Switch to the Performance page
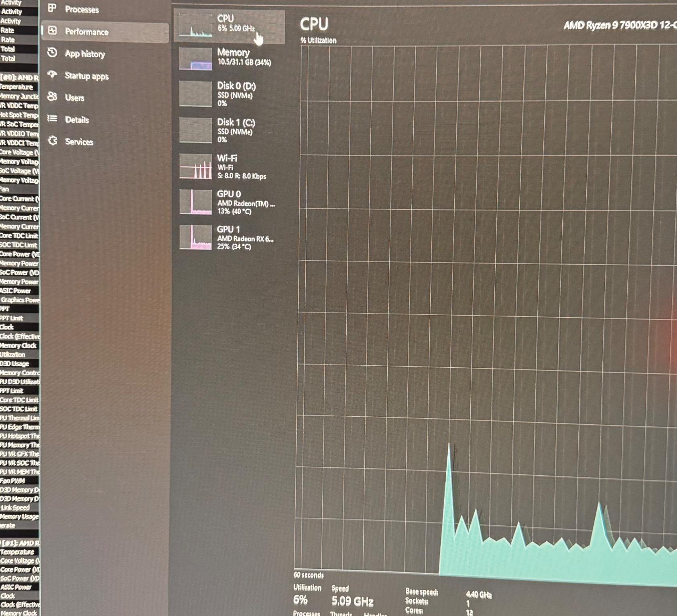This screenshot has width=677, height=616. tap(105, 32)
